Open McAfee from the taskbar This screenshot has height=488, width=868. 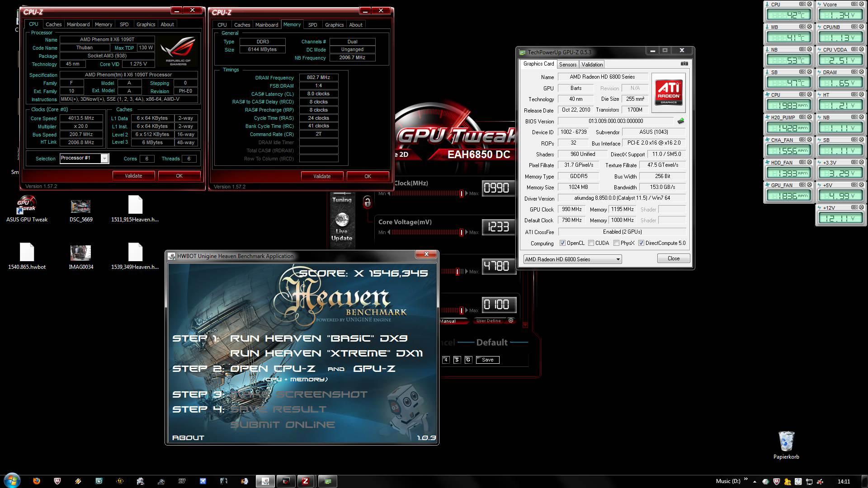[x=57, y=481]
